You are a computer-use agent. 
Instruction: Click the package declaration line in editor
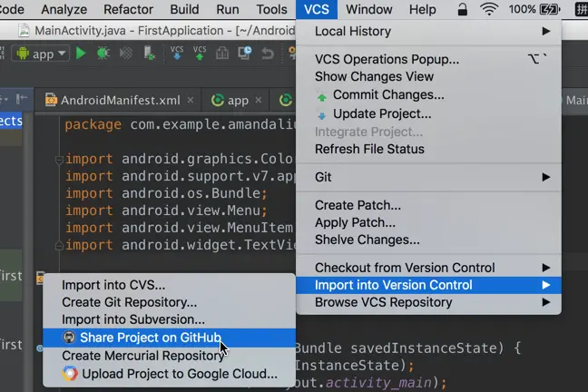tap(180, 124)
